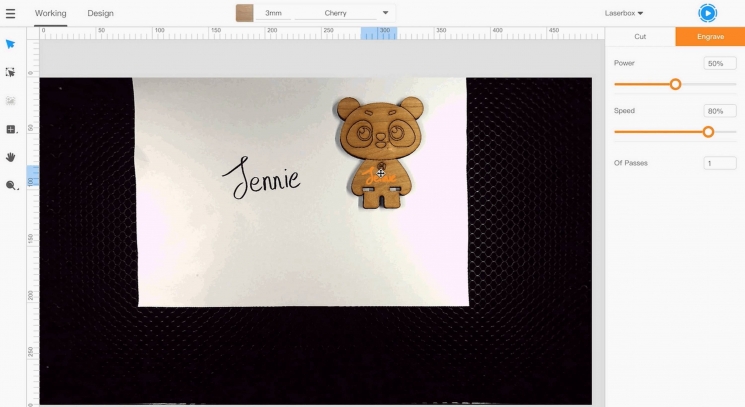Viewport: 745px width, 407px height.
Task: Open the hamburger main menu
Action: pos(11,13)
